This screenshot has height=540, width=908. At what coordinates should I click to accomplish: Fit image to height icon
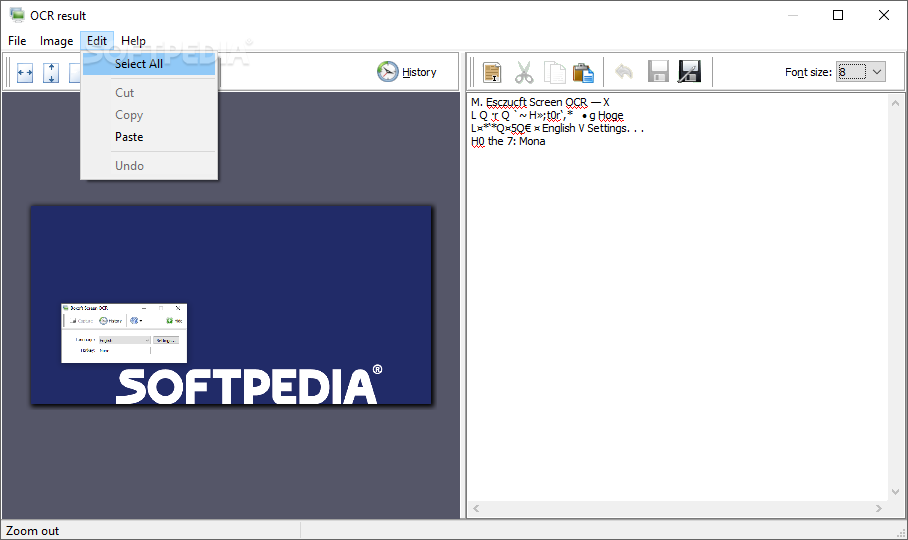point(51,73)
